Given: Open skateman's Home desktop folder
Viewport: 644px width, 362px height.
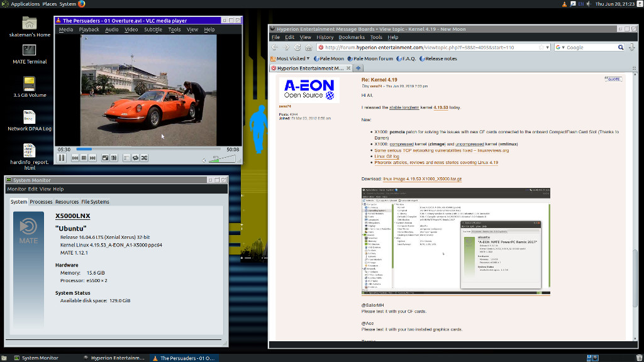Looking at the screenshot, I should pyautogui.click(x=30, y=26).
